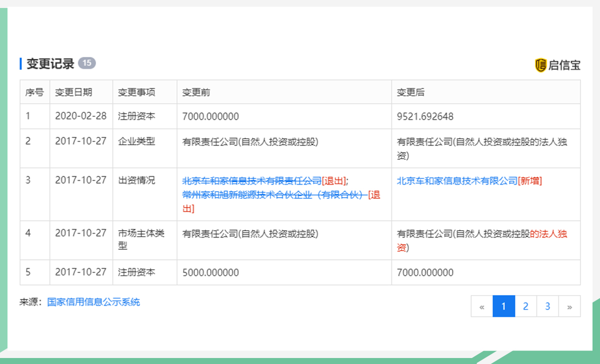This screenshot has width=600, height=364.
Task: Click row 2 变更后 有限责任公司 text
Action: pyautogui.click(x=482, y=148)
